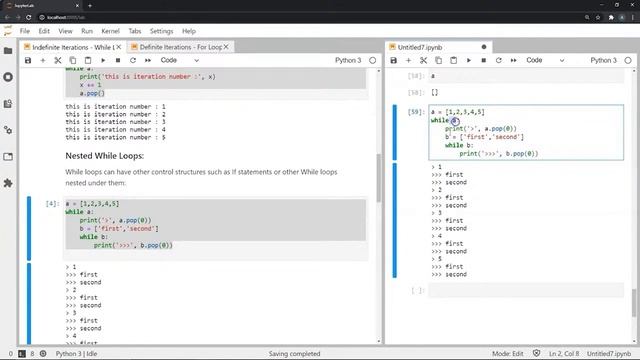Click the Nested While Loops heading
The width and height of the screenshot is (640, 360).
pos(104,156)
